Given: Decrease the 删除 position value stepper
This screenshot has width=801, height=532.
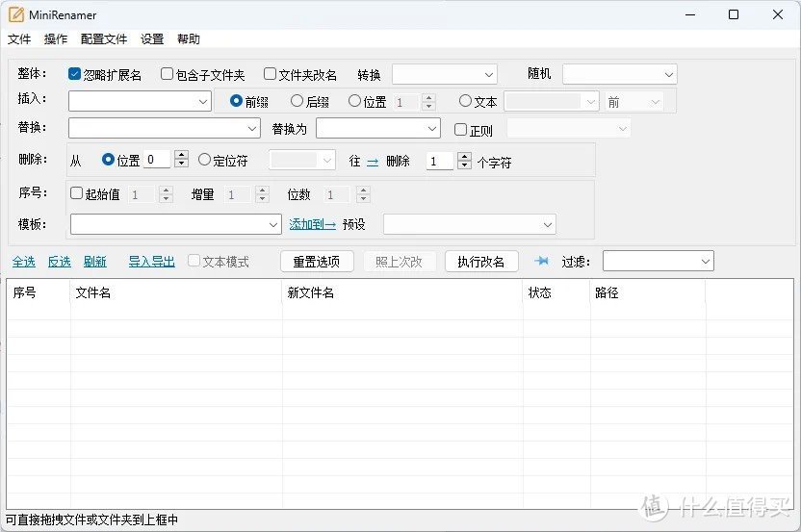Looking at the screenshot, I should click(x=181, y=164).
